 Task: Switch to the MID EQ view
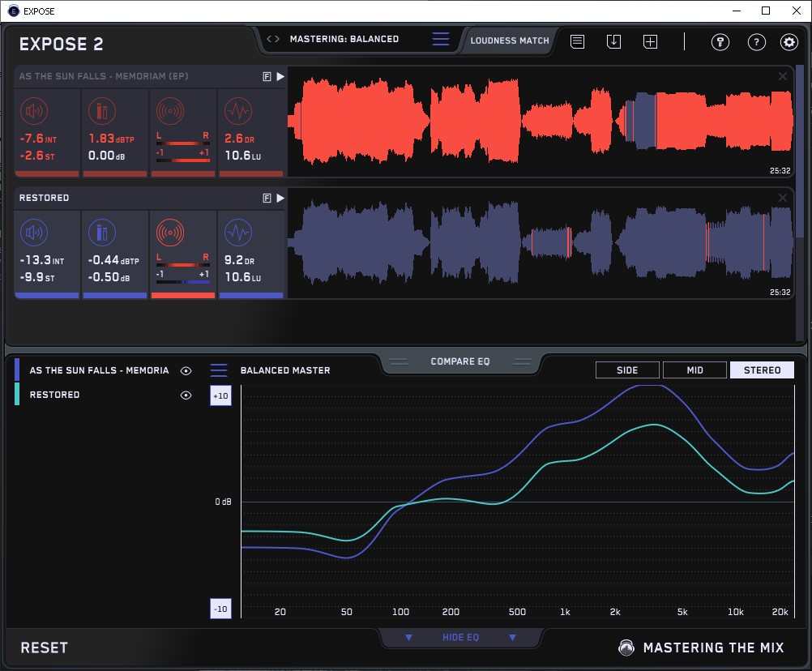694,370
